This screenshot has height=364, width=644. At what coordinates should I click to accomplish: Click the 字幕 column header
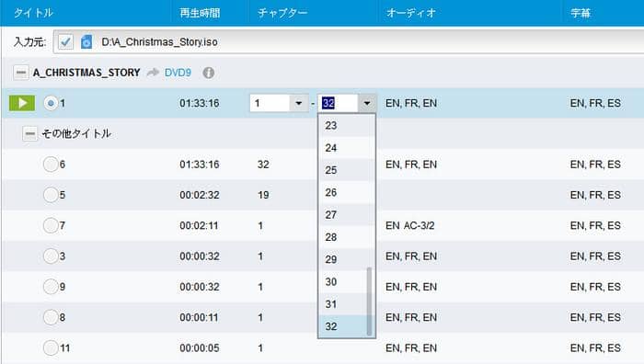click(x=581, y=13)
